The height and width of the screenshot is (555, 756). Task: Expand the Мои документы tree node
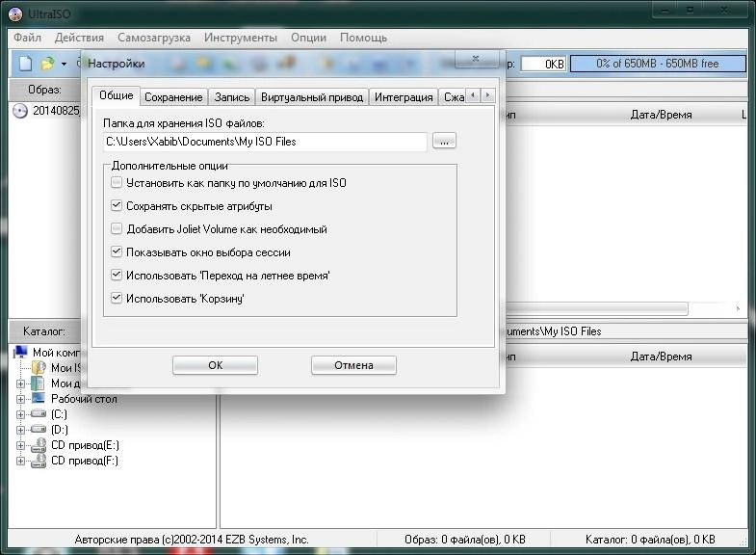tap(20, 383)
